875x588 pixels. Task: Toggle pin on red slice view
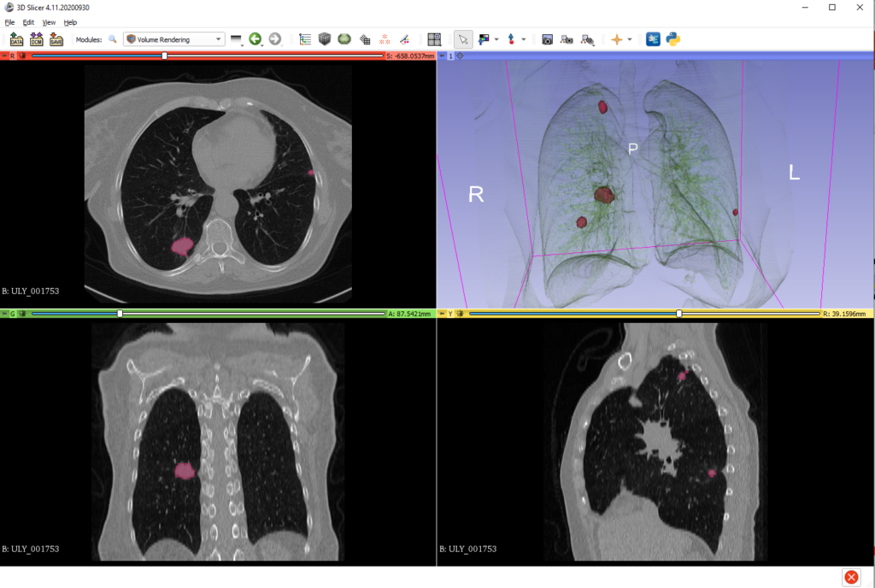[4, 56]
